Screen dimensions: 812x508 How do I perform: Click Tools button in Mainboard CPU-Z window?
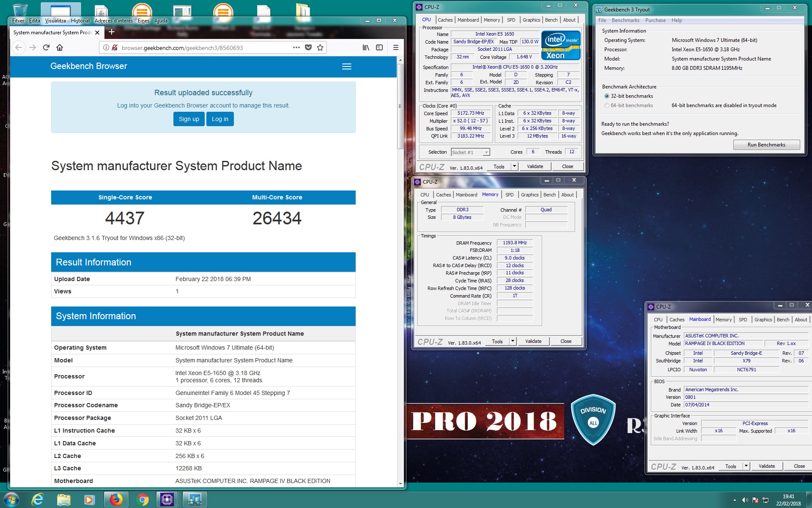pyautogui.click(x=731, y=466)
